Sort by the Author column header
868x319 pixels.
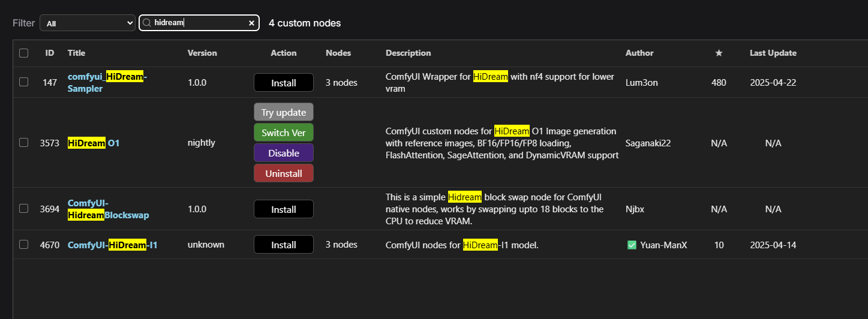639,53
